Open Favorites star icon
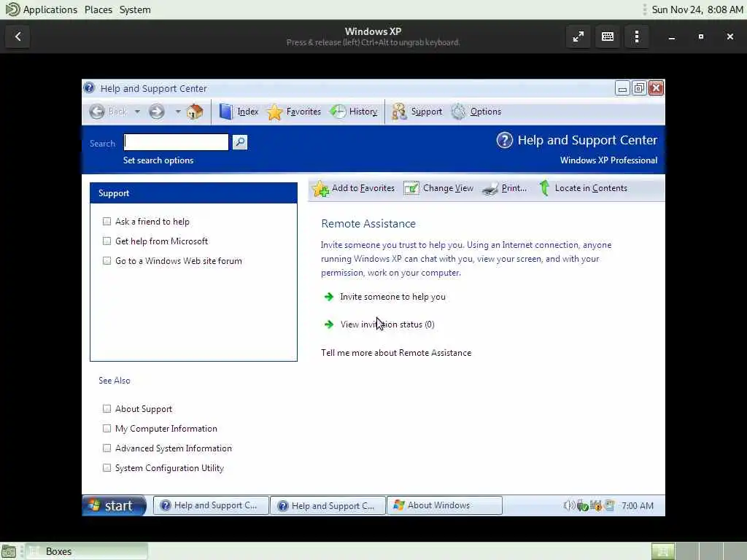747x560 pixels. (274, 112)
